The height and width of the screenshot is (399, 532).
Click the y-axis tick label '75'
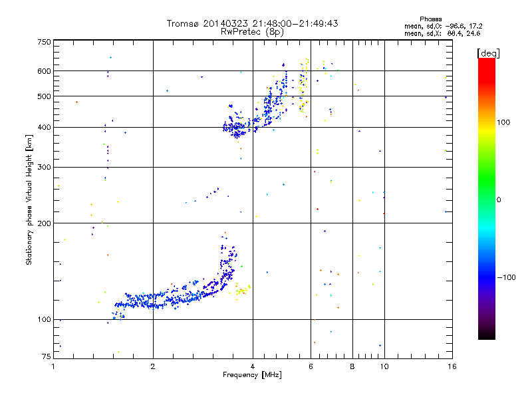point(47,356)
